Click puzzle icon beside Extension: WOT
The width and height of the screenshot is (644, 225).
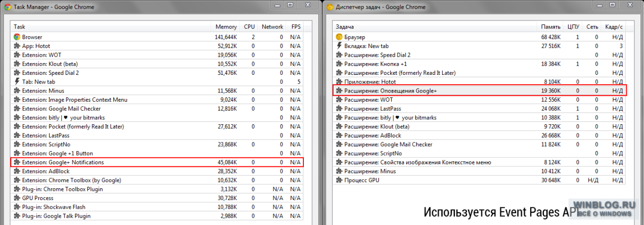(17, 55)
